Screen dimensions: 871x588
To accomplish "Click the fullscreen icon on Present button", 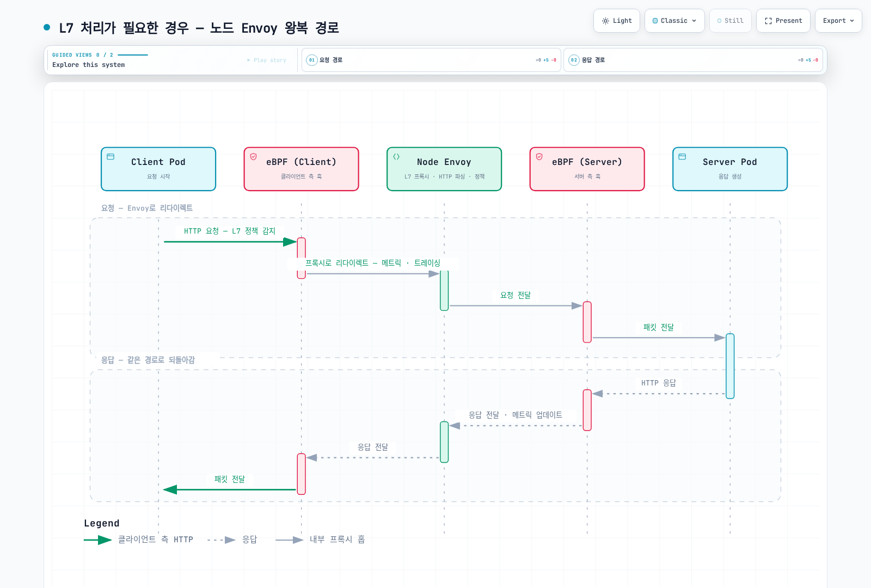I will [x=768, y=21].
